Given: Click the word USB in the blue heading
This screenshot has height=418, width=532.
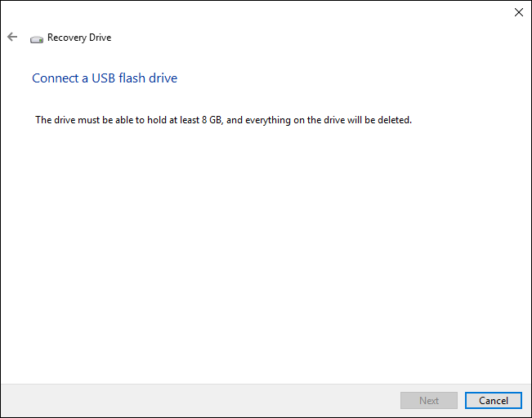Looking at the screenshot, I should 104,78.
